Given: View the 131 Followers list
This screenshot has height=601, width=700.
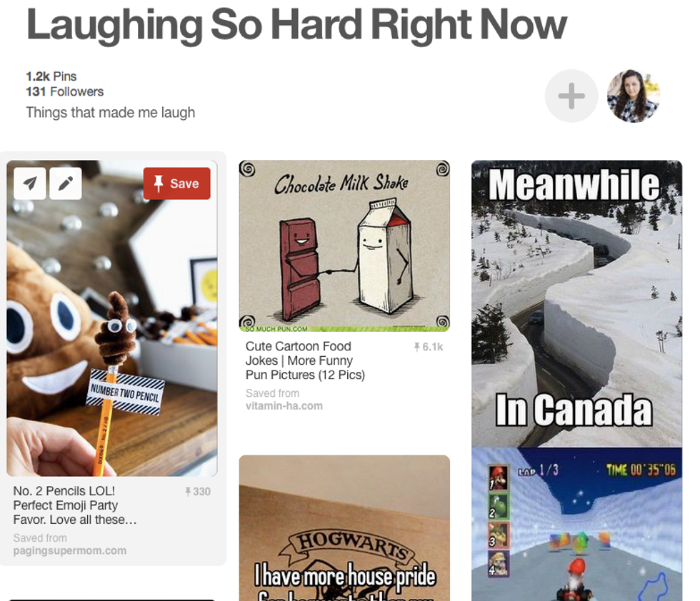Looking at the screenshot, I should tap(65, 92).
